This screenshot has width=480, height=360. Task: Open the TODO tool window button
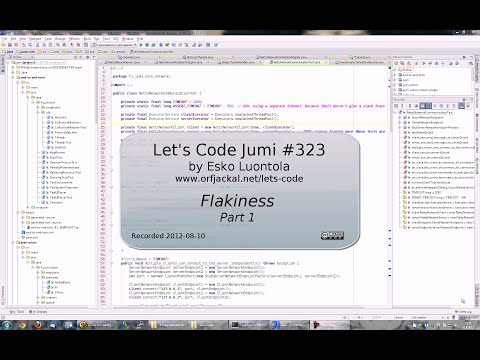(17, 312)
